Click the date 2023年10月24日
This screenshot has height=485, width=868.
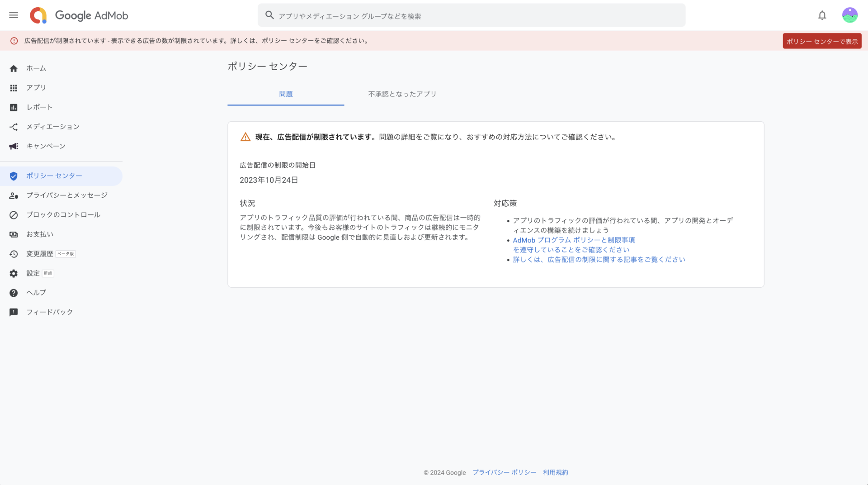(x=269, y=180)
